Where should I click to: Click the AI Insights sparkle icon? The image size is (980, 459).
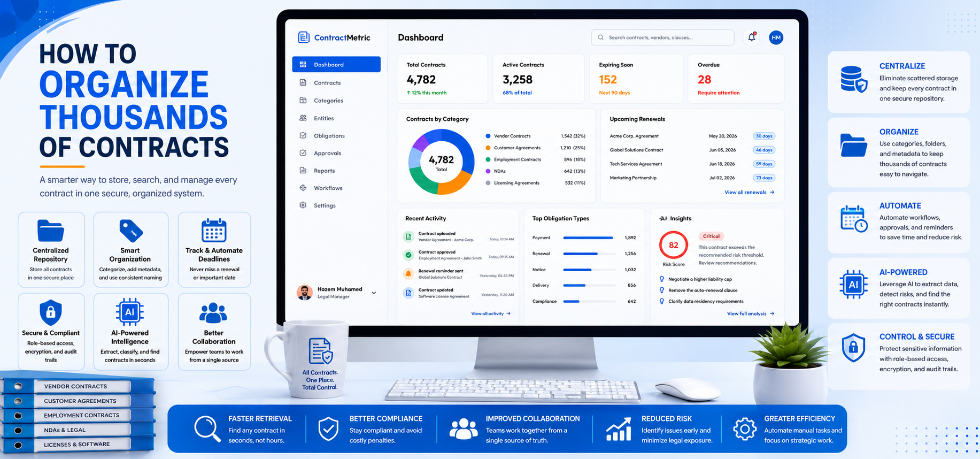coord(663,218)
